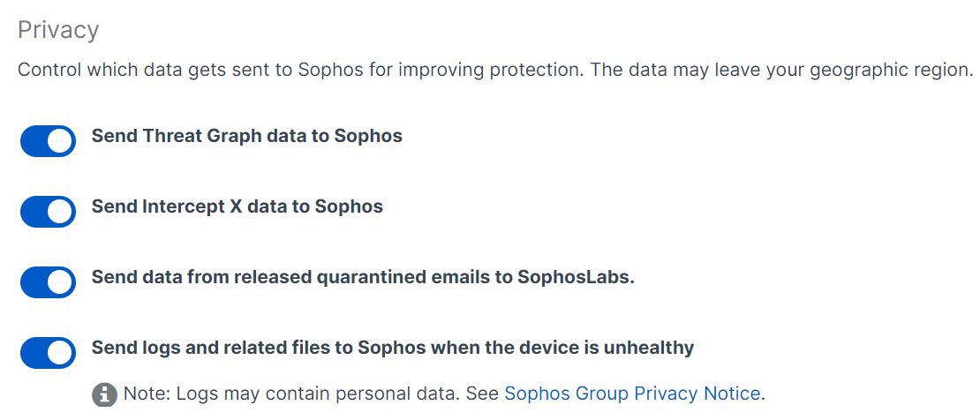Image resolution: width=980 pixels, height=420 pixels.
Task: Toggle sending released quarantined emails data
Action: point(48,282)
